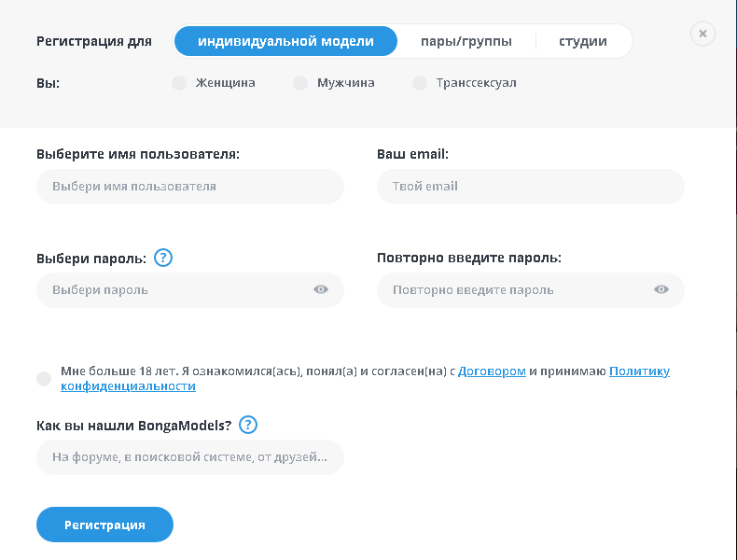Click help icon next to password label
Screen dimensions: 737x560
click(x=164, y=259)
